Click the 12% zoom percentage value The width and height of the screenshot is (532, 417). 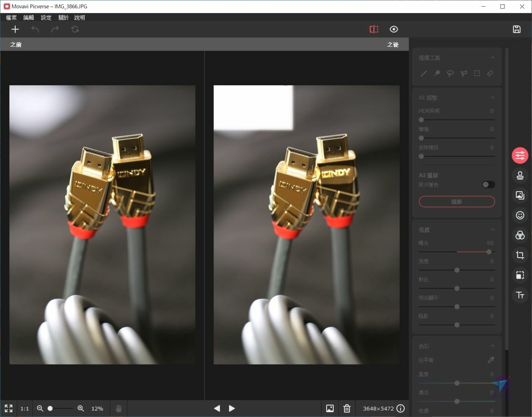click(97, 409)
